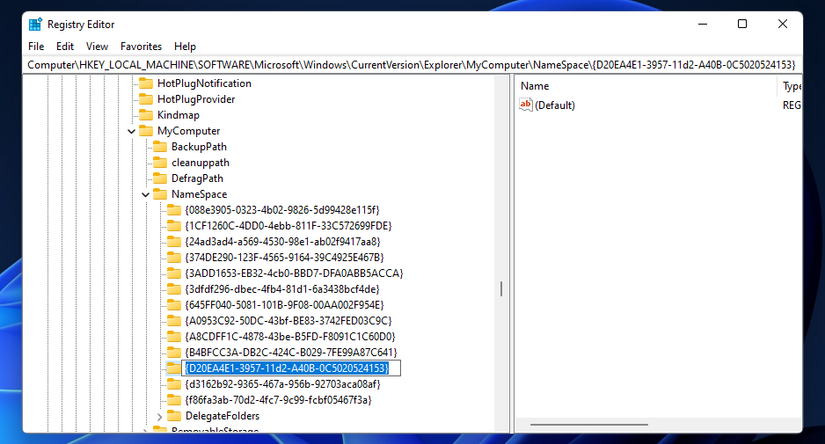Screen dimensions: 825x444
Task: Click folder icon of {1CF1260C-4DD0-4ebb-811F-33C572699FDE}
Action: pos(174,226)
